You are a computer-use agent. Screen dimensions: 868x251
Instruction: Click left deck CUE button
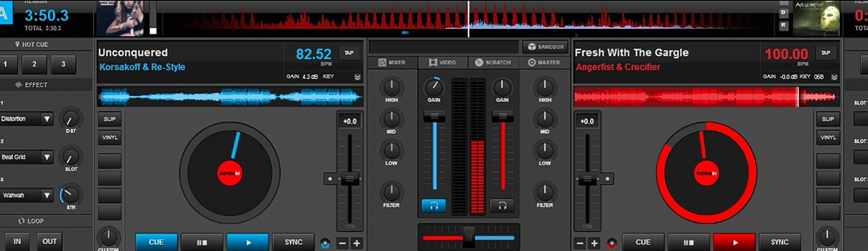(x=156, y=242)
